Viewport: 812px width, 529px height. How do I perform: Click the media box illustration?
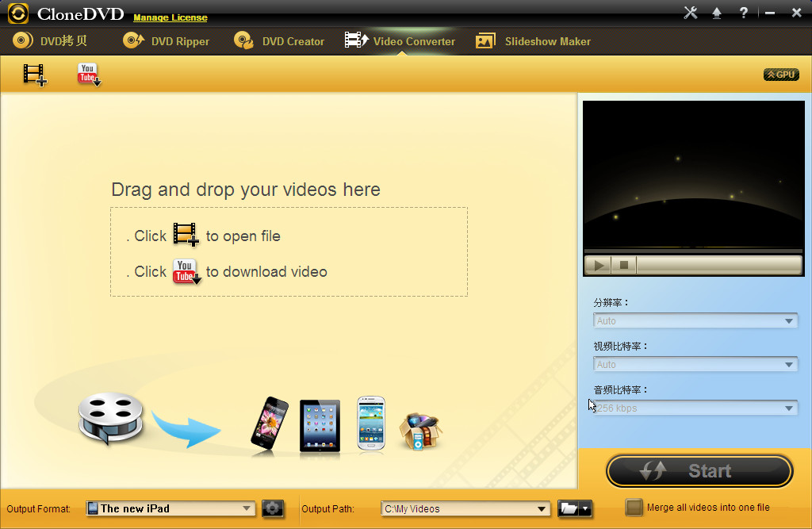[420, 431]
